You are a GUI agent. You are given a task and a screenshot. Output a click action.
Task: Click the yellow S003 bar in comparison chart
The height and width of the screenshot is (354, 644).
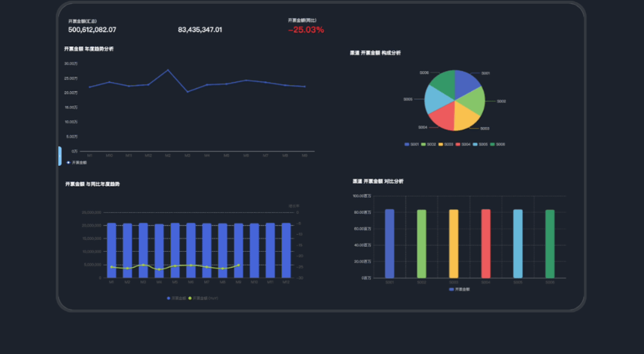(x=453, y=243)
